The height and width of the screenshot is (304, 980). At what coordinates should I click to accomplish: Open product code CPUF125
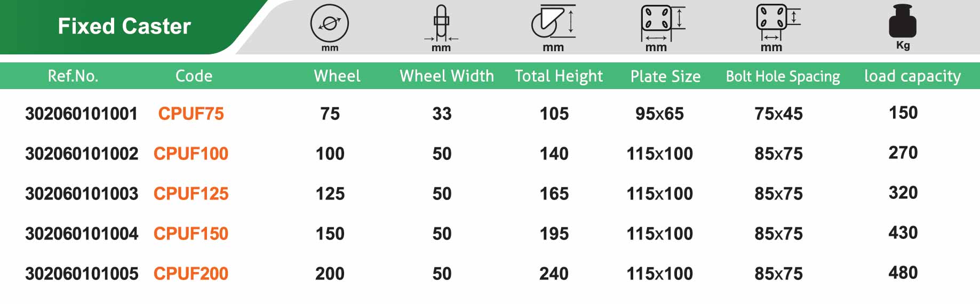(191, 194)
